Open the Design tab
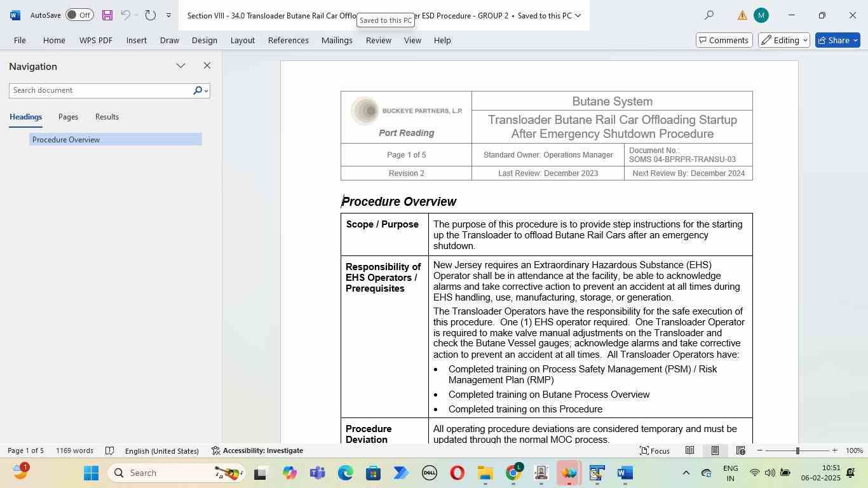This screenshot has height=488, width=868. point(204,40)
